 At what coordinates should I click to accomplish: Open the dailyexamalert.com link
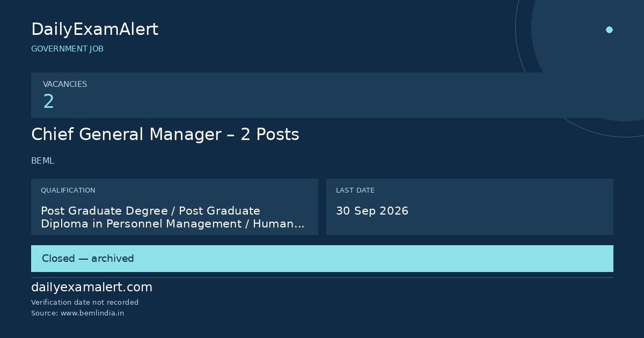point(92,288)
